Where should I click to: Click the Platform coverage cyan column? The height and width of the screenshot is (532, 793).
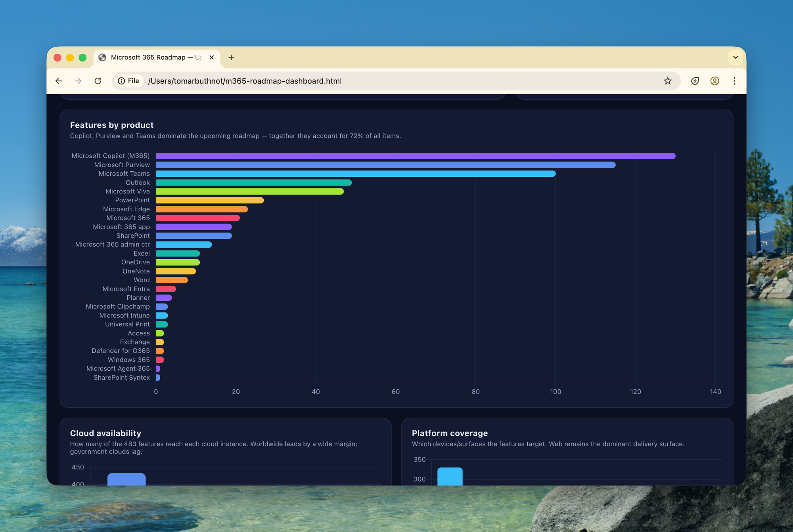click(x=450, y=476)
